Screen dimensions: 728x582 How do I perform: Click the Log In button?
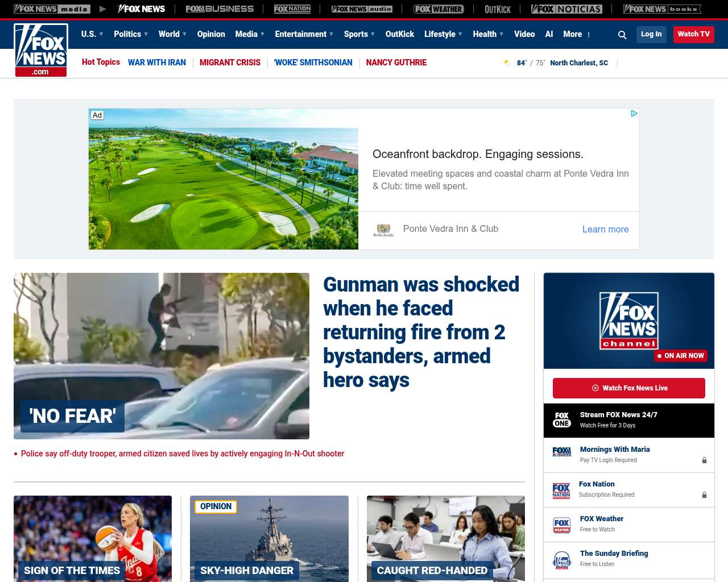point(651,34)
